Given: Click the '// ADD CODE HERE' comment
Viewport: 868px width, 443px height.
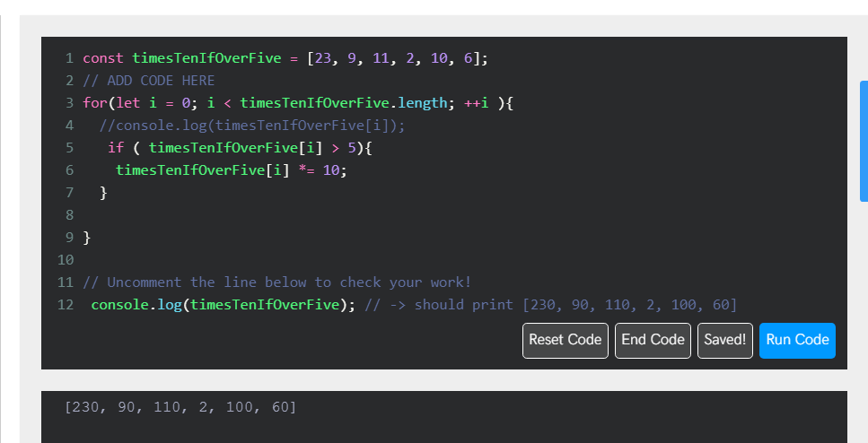Looking at the screenshot, I should tap(148, 81).
